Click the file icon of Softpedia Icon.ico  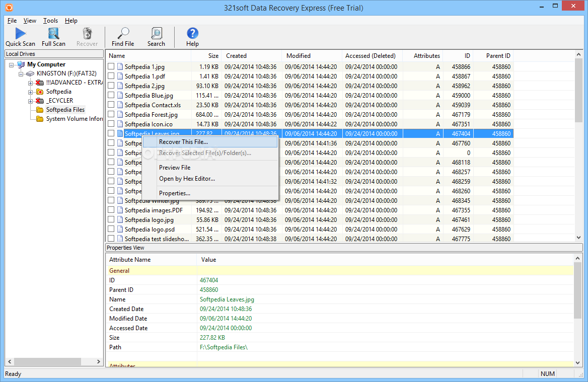pyautogui.click(x=120, y=124)
